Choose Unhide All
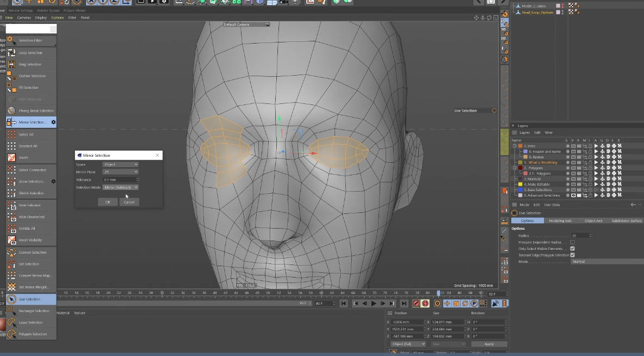The height and width of the screenshot is (356, 644). pyautogui.click(x=31, y=228)
